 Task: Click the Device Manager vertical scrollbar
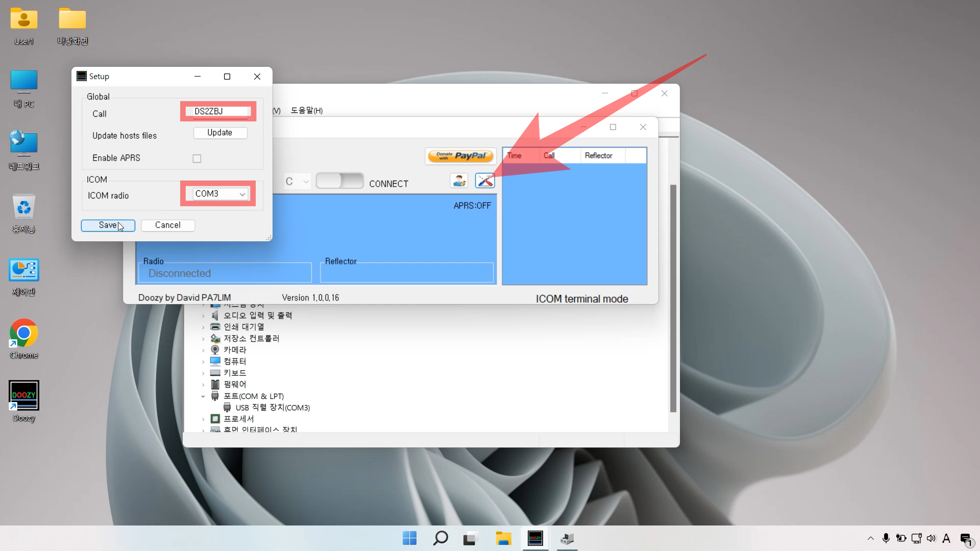point(673,298)
